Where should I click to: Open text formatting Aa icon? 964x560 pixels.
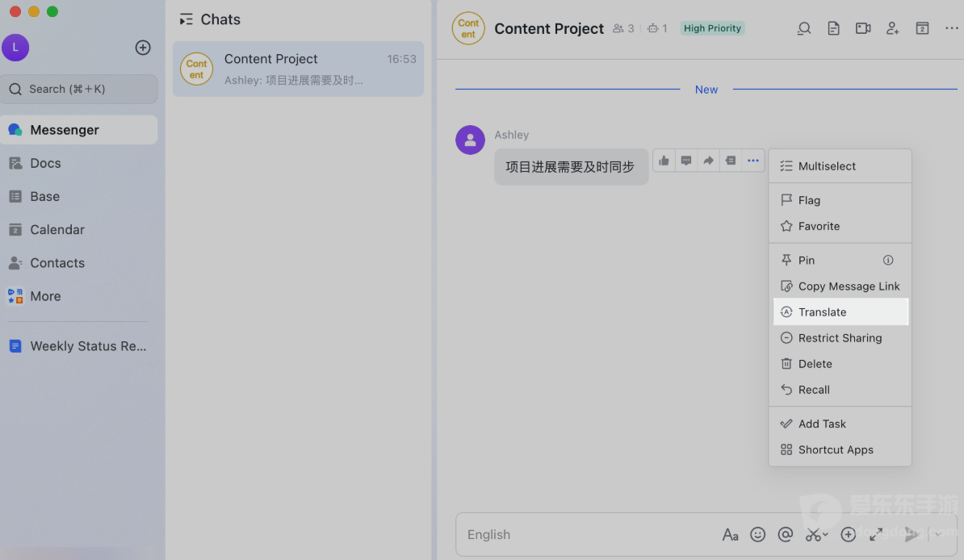point(730,535)
